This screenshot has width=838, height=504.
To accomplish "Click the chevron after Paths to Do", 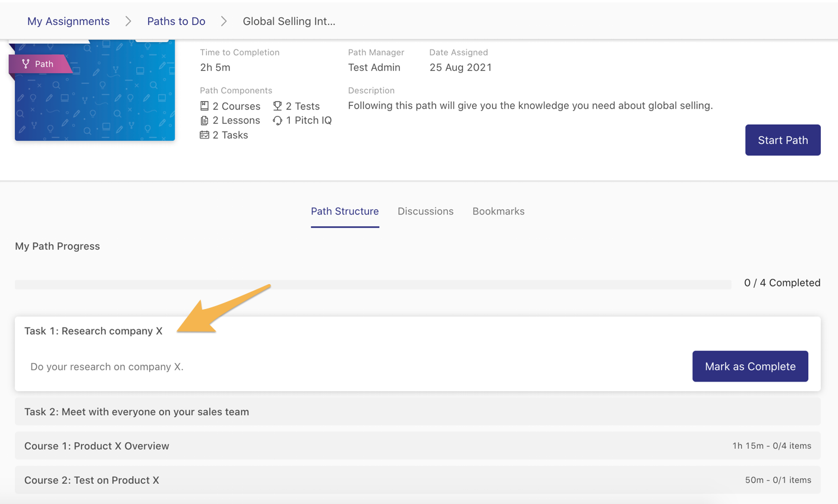I will point(223,21).
